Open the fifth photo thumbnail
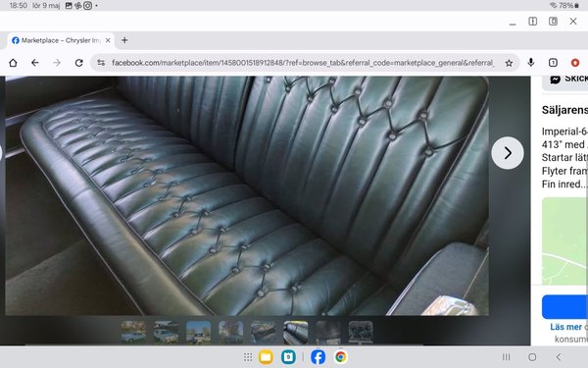This screenshot has height=368, width=588. (264, 333)
